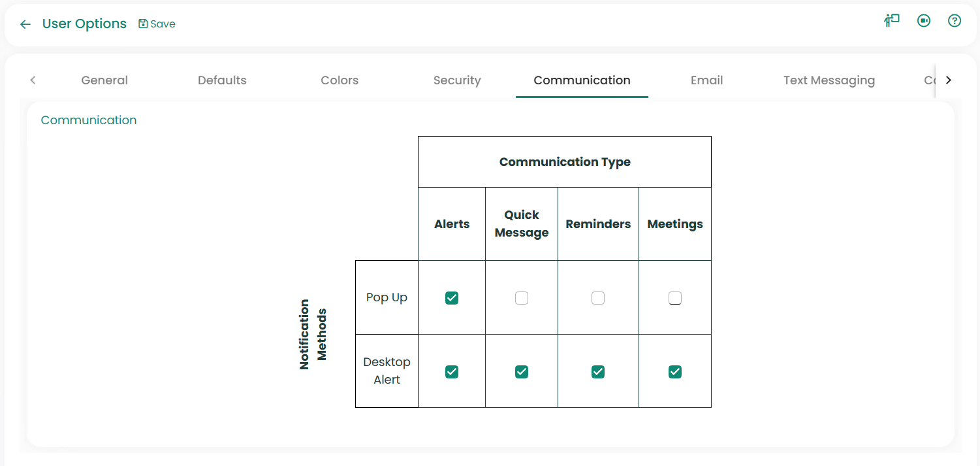Viewport: 980px width, 466px height.
Task: Switch to the Text Messaging tab
Action: tap(829, 80)
